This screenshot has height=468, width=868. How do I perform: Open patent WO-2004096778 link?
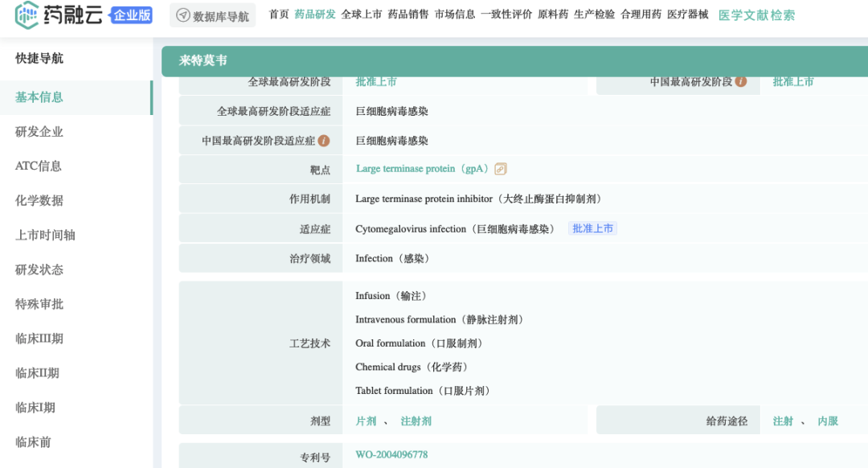tap(391, 454)
